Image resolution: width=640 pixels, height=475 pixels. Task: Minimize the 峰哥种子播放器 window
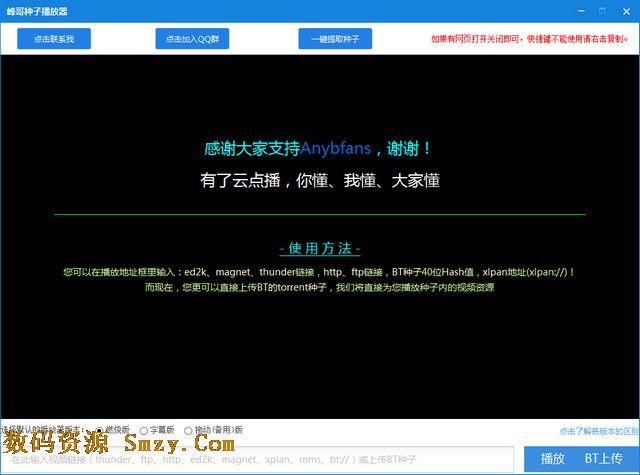581,11
